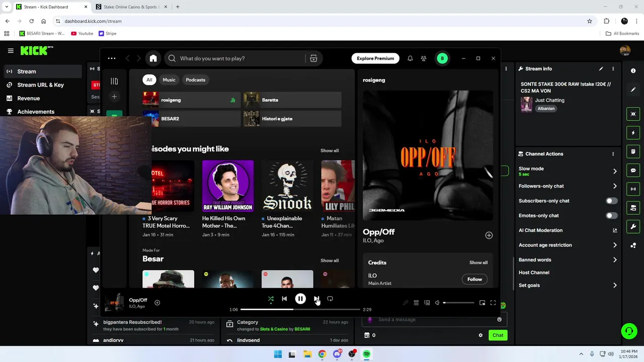Expand Followers-only chat settings
The width and height of the screenshot is (644, 362).
coord(615,186)
